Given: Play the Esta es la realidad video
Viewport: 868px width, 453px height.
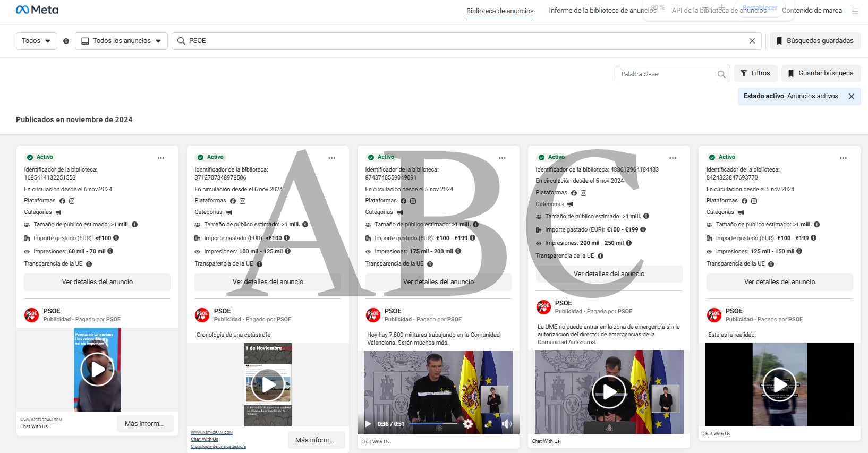Looking at the screenshot, I should [x=779, y=384].
